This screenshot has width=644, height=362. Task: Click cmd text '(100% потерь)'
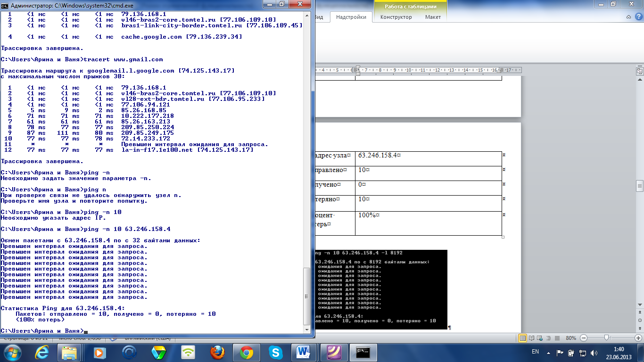[x=40, y=320]
